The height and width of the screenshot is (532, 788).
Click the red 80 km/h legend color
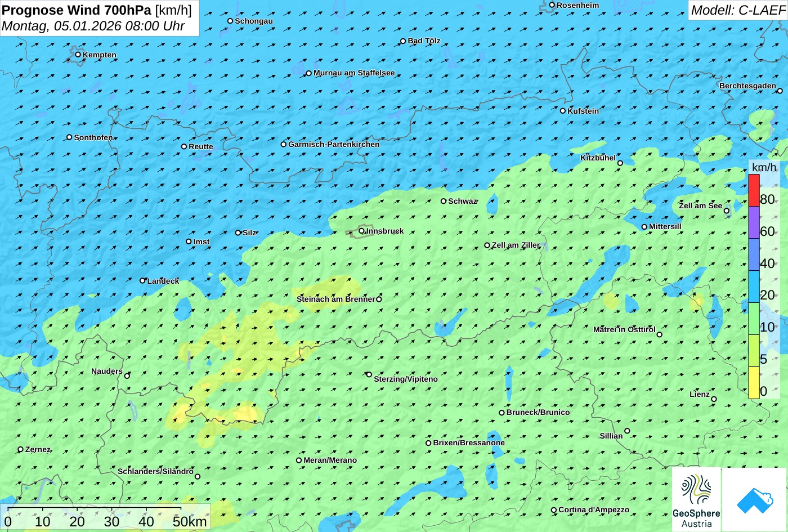point(754,190)
